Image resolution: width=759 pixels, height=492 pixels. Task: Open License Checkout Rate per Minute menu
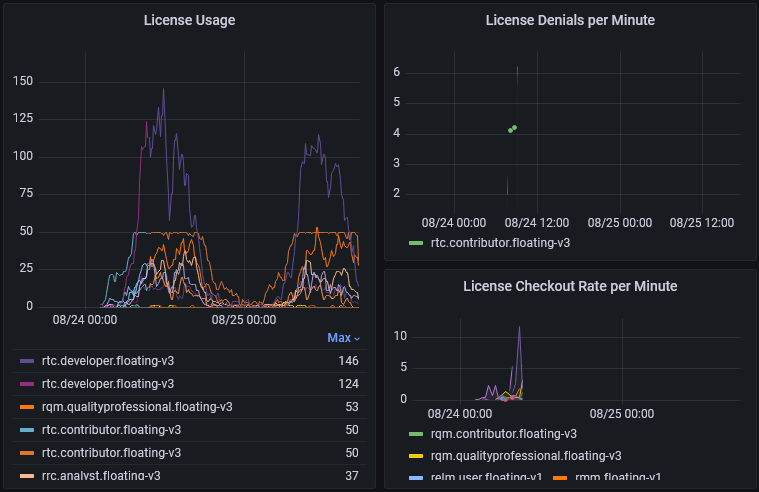(x=569, y=286)
